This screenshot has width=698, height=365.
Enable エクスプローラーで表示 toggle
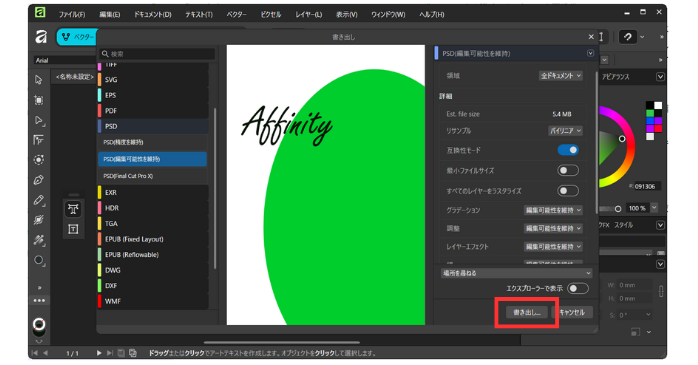click(578, 288)
